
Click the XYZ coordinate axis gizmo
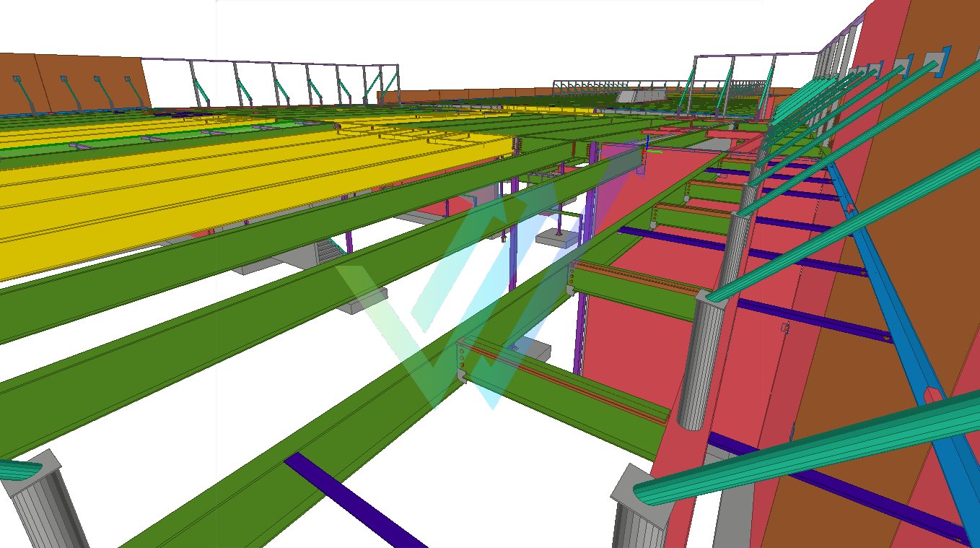point(649,147)
